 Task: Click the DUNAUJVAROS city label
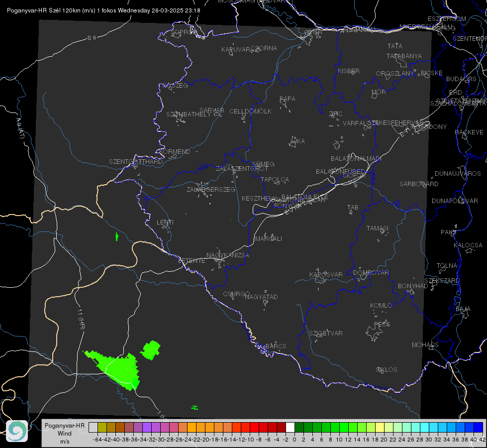[x=458, y=173]
